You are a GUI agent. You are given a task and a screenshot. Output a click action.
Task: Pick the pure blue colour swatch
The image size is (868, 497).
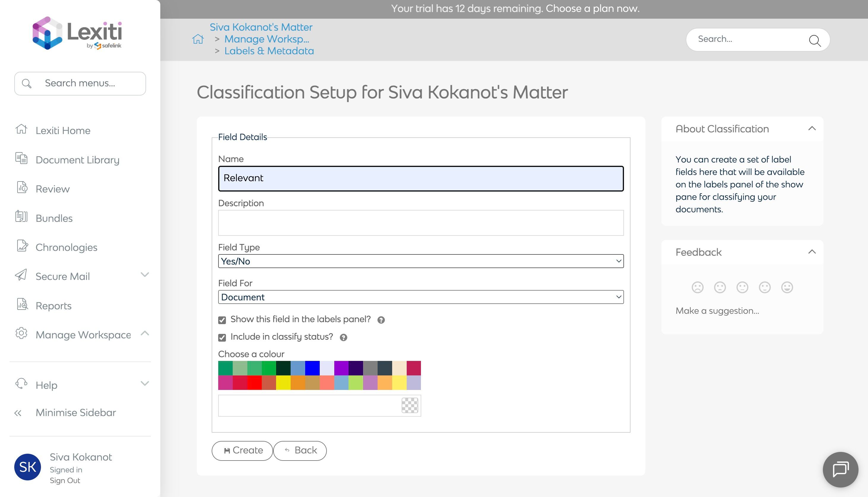click(312, 368)
